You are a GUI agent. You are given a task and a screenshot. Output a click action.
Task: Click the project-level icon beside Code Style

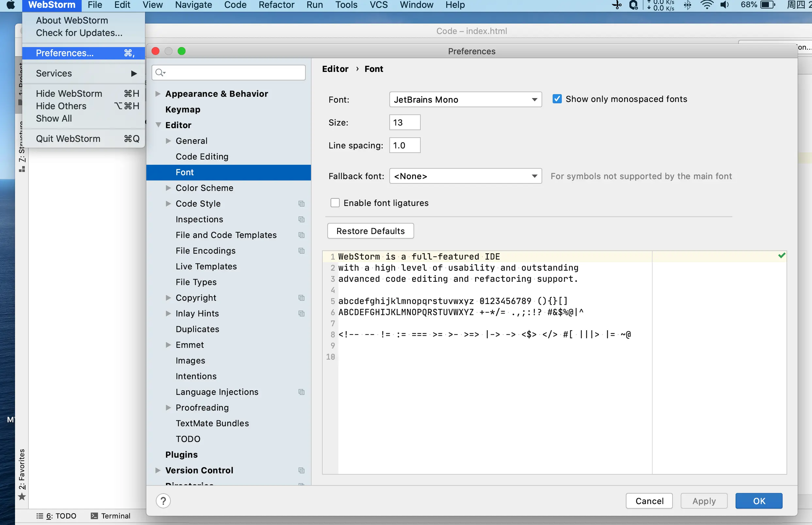tap(301, 204)
